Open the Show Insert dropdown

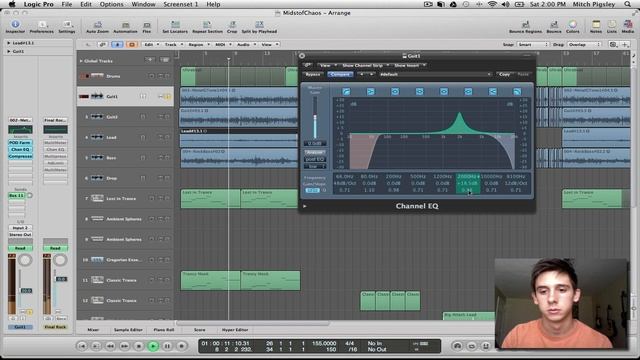pyautogui.click(x=410, y=65)
